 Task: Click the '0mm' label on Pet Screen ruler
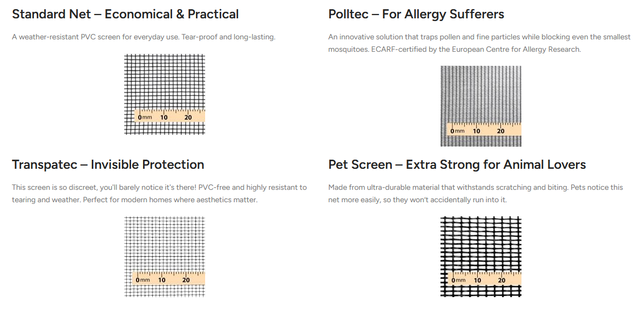[458, 280]
